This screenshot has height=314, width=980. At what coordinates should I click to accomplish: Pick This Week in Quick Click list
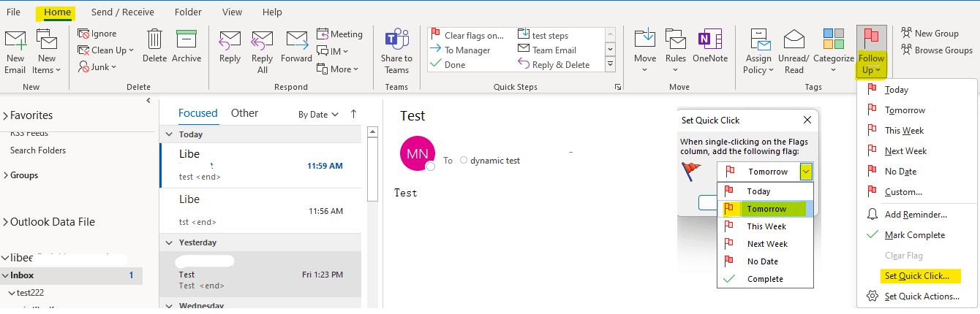pos(766,226)
